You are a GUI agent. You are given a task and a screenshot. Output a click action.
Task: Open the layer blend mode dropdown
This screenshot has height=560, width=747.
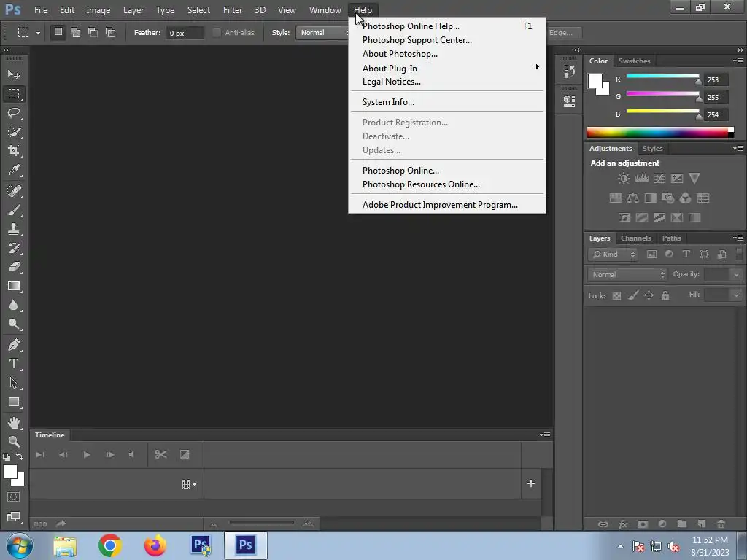(627, 275)
